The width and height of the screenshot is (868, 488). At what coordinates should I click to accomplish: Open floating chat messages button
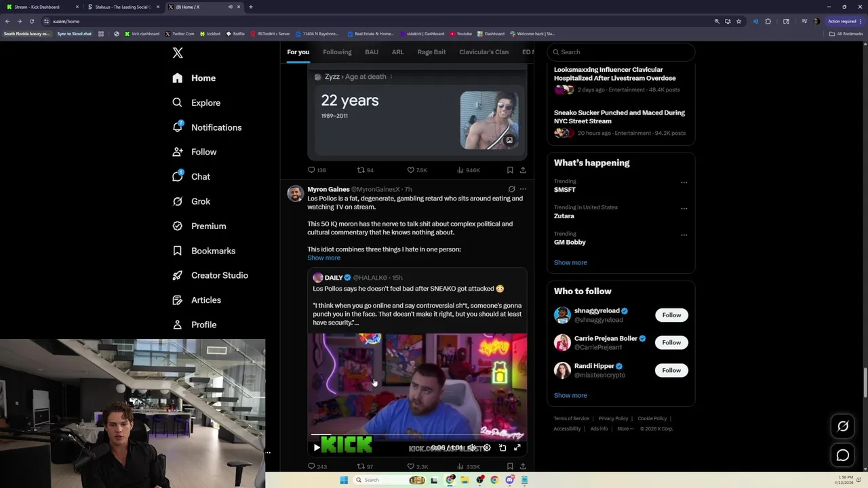pos(843,455)
